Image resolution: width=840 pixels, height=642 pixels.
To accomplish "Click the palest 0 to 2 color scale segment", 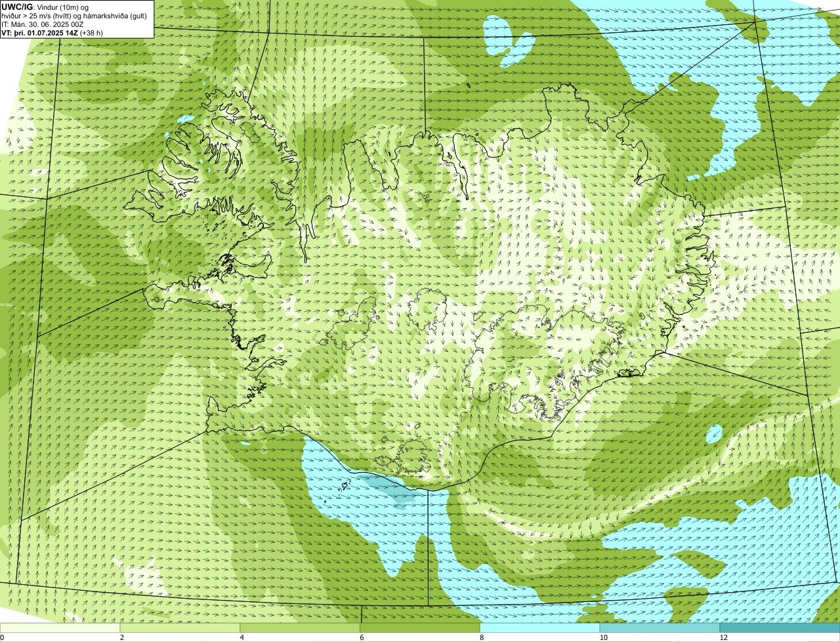I will point(60,628).
